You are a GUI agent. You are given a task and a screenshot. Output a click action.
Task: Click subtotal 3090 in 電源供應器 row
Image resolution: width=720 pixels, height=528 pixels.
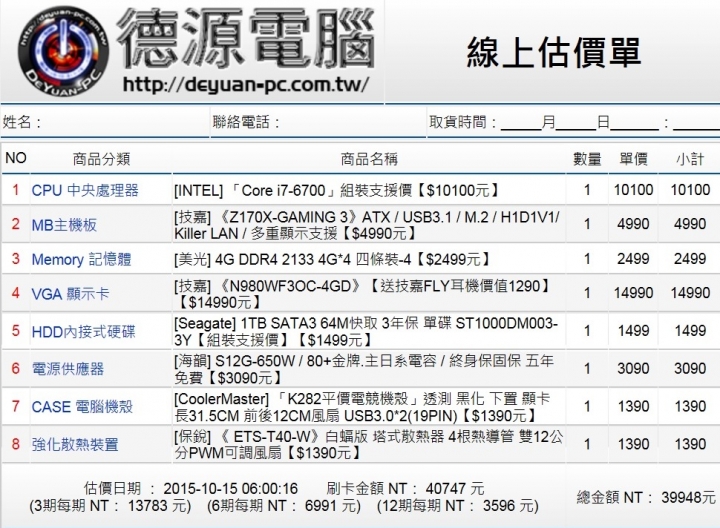[690, 368]
